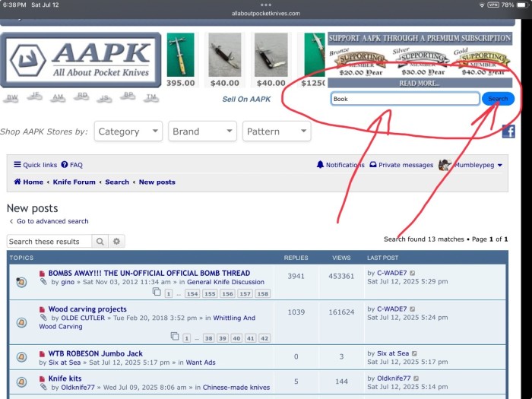
Task: Open FAQ question mark icon
Action: (65, 165)
